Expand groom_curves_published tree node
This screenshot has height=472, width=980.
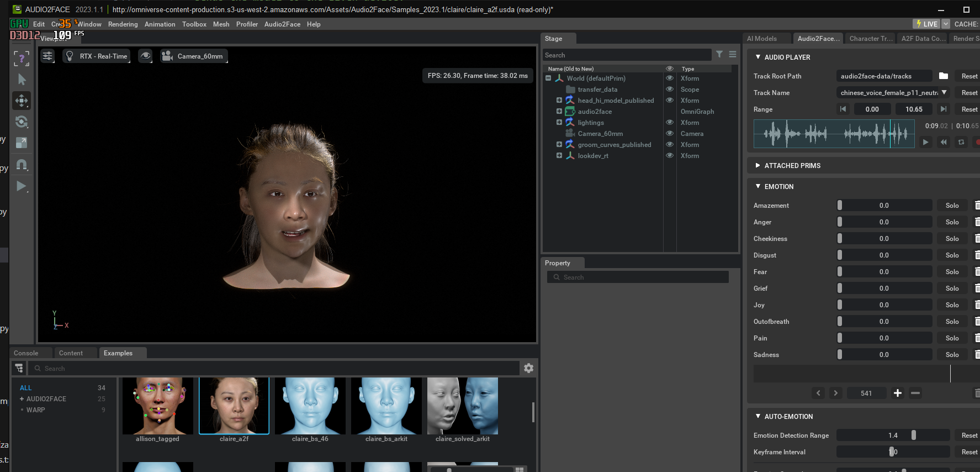click(559, 145)
